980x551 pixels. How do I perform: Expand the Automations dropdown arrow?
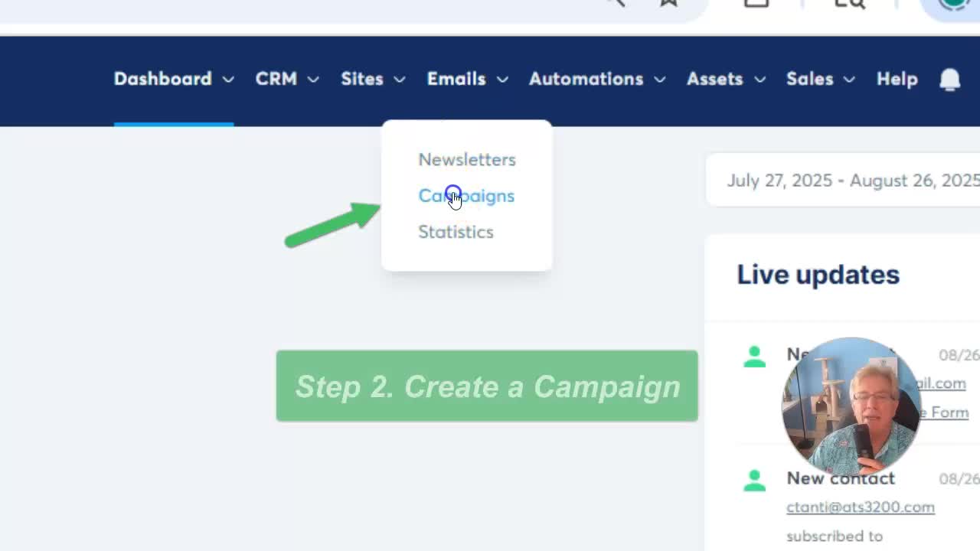coord(660,80)
